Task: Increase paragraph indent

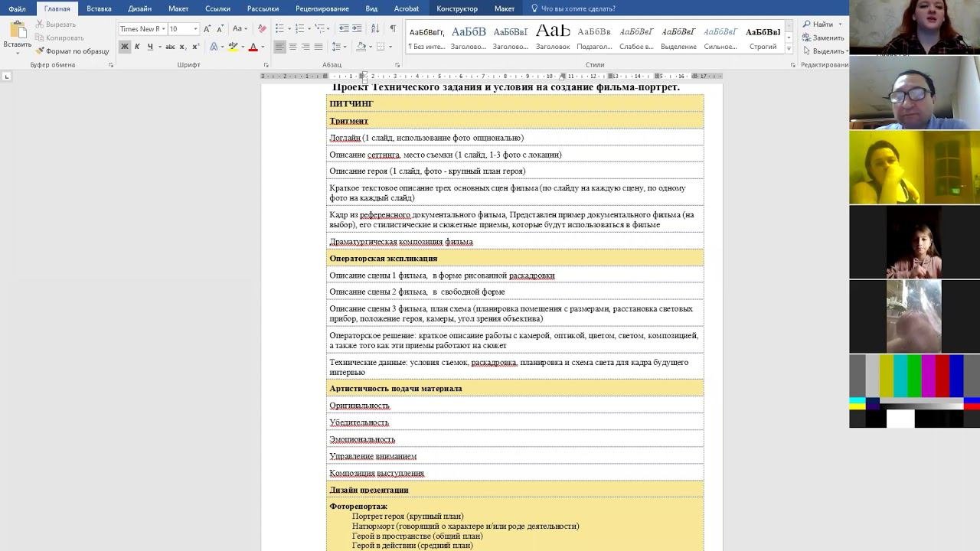Action: point(358,29)
